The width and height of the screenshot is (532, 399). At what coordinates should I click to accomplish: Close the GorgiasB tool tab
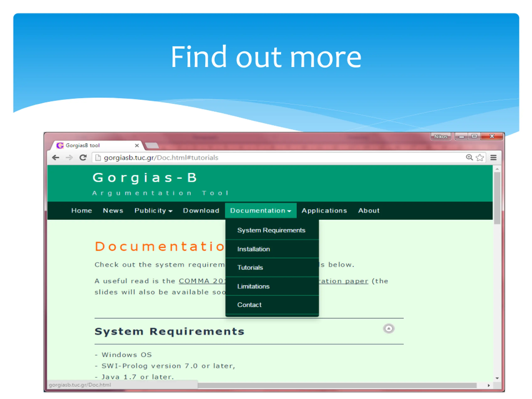(137, 145)
